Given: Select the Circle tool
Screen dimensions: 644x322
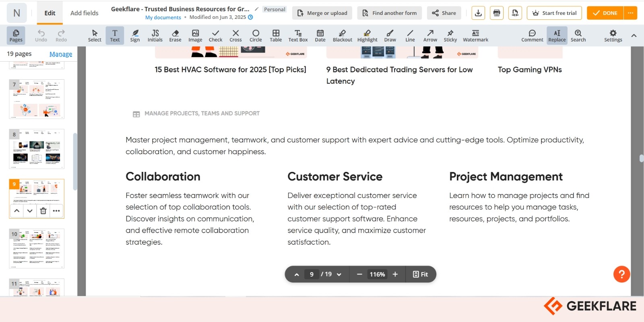Looking at the screenshot, I should [256, 35].
